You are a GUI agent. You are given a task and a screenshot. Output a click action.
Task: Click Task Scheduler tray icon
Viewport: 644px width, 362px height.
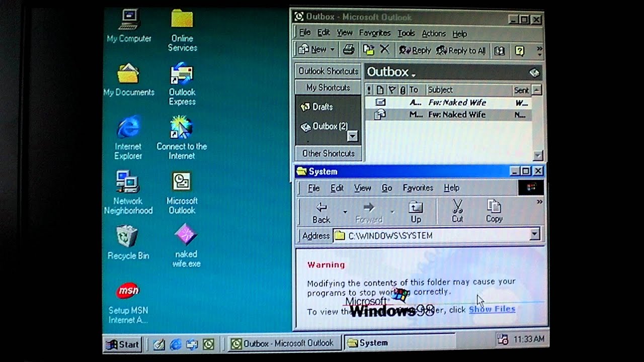click(502, 340)
